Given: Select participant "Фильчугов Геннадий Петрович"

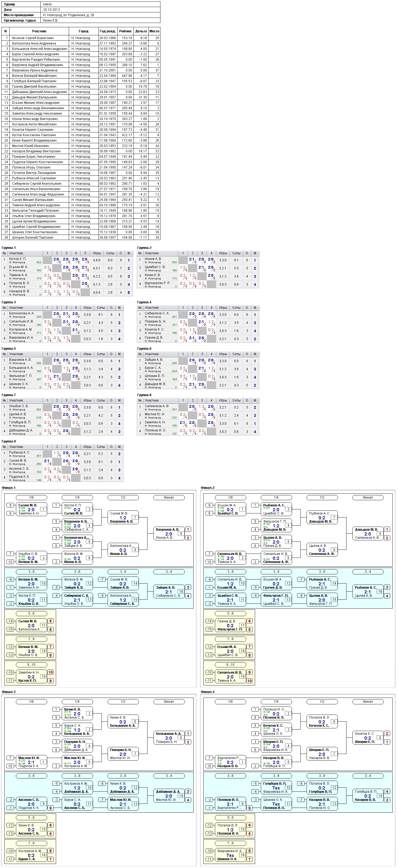Looking at the screenshot, I should tap(35, 211).
